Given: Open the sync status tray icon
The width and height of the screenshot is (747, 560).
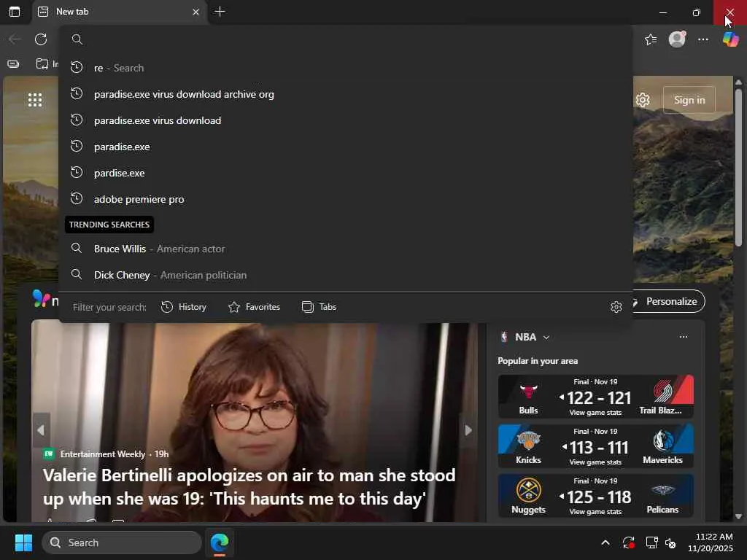Looking at the screenshot, I should point(628,542).
